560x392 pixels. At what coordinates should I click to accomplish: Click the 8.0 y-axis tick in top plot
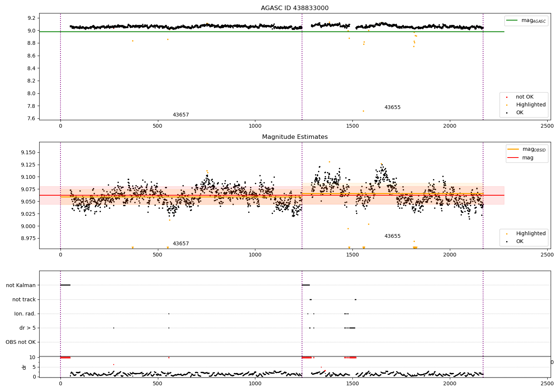tap(31, 94)
